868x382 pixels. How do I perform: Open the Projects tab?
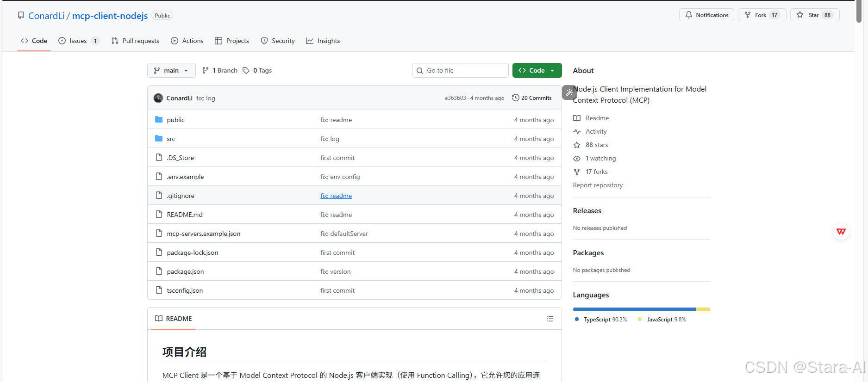pyautogui.click(x=232, y=41)
